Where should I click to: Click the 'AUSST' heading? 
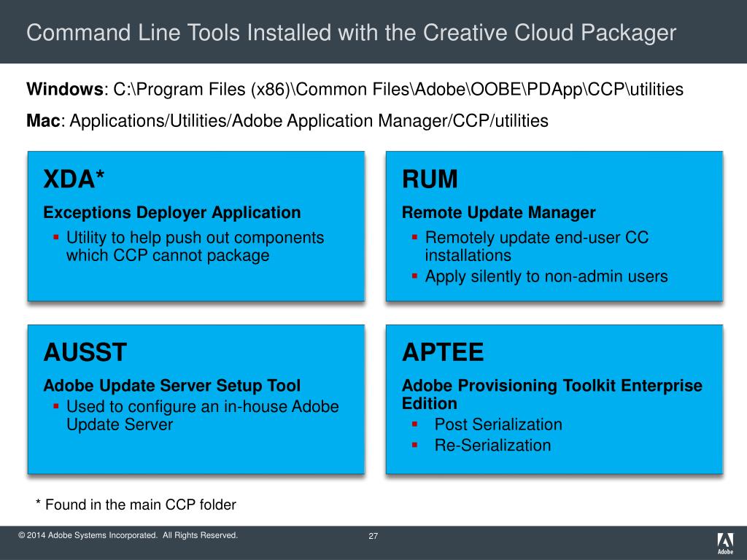(85, 352)
